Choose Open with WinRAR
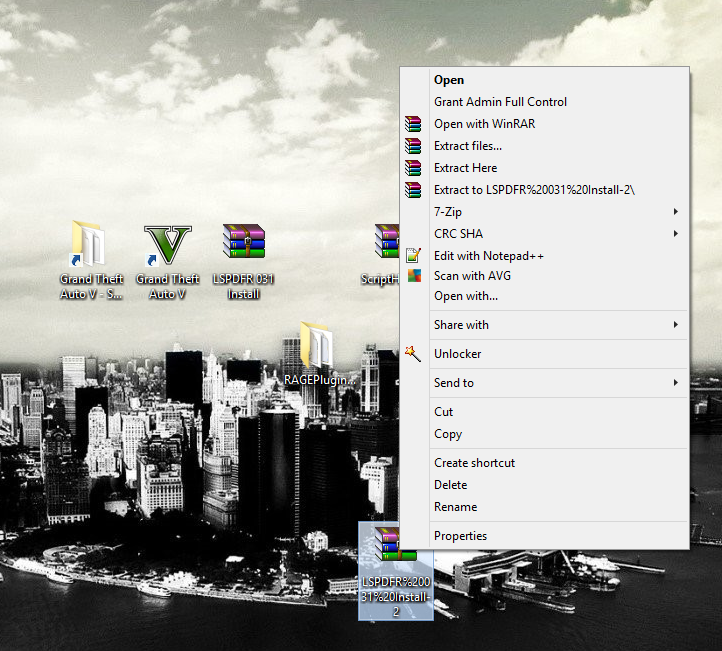The width and height of the screenshot is (722, 651). coord(544,124)
